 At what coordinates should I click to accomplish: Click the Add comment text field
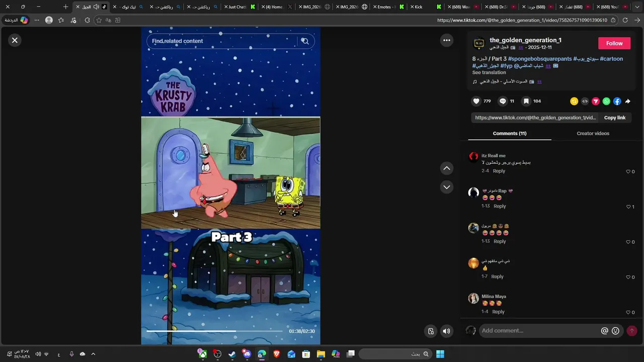point(539,331)
